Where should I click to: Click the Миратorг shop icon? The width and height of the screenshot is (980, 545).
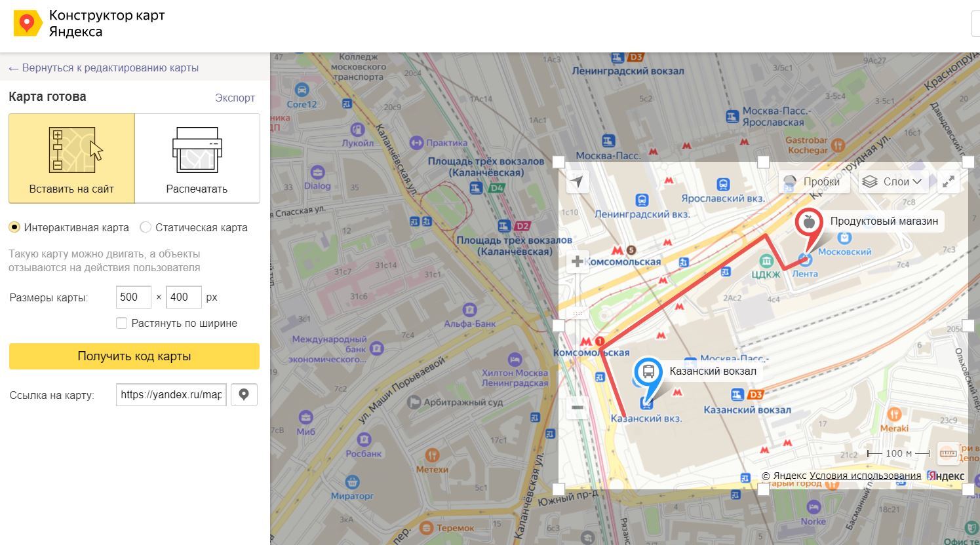353,482
